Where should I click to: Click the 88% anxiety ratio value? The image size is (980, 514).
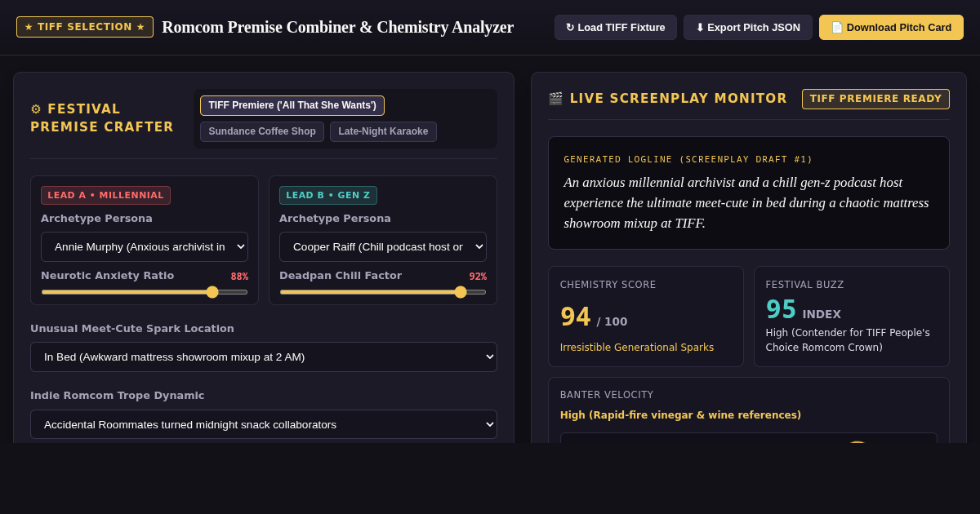pyautogui.click(x=239, y=277)
